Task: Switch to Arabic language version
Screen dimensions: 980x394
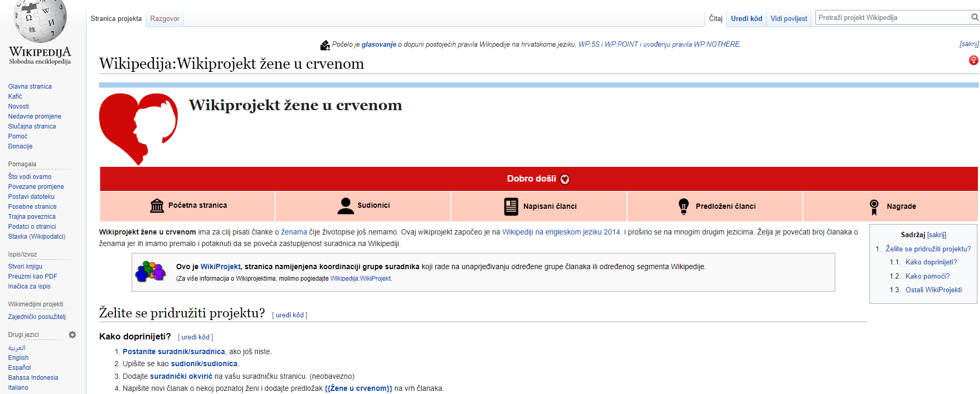Action: (17, 348)
